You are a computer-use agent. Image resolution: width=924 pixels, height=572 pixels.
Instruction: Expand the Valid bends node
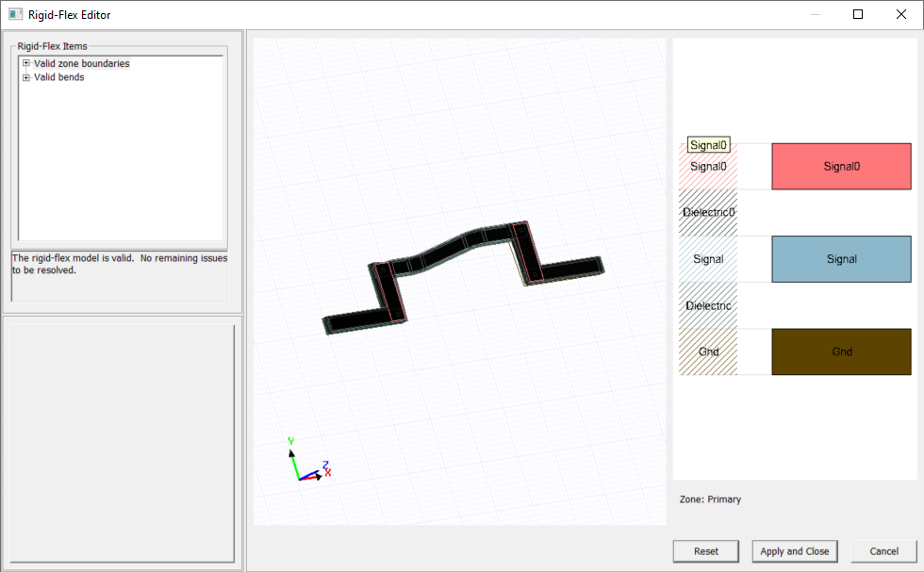pyautogui.click(x=25, y=76)
